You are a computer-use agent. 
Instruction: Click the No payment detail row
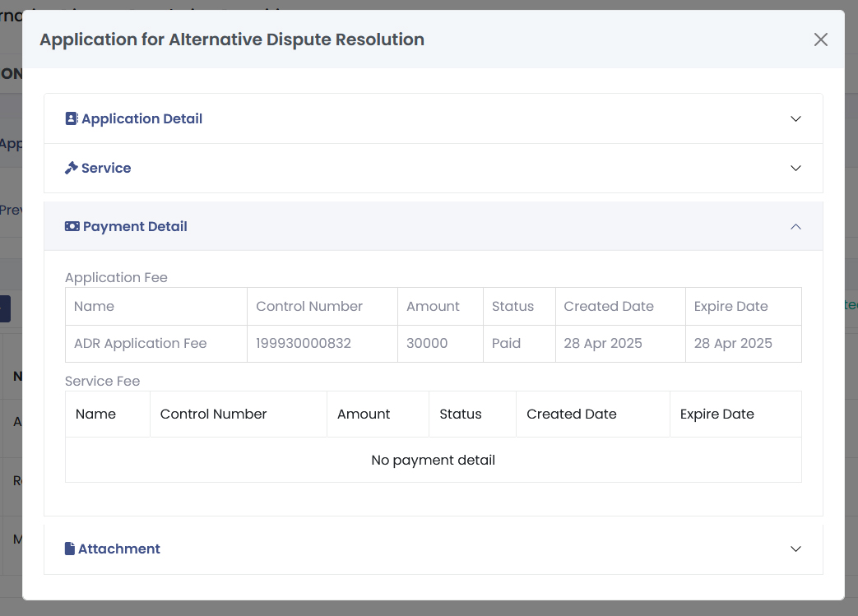tap(433, 460)
